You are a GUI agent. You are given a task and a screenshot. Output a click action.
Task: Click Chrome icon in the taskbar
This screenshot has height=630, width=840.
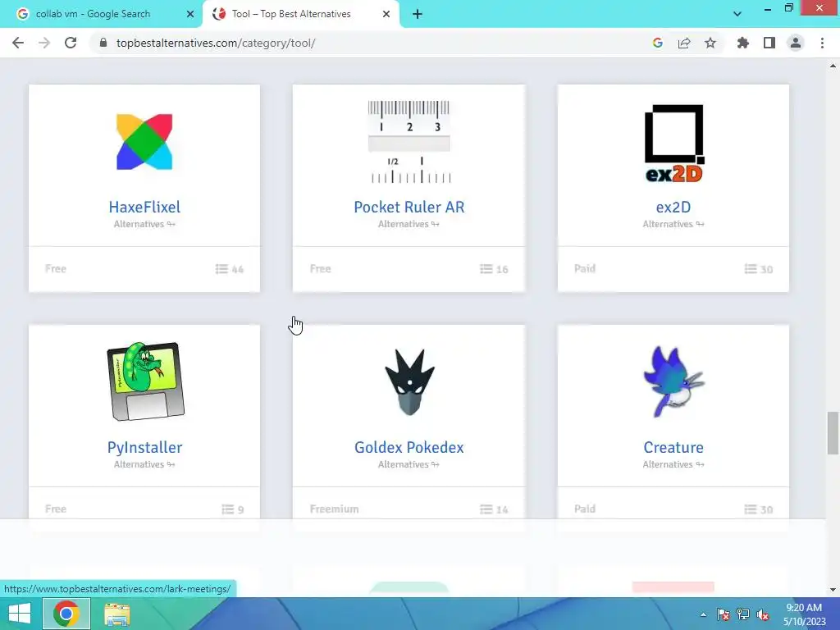[66, 614]
